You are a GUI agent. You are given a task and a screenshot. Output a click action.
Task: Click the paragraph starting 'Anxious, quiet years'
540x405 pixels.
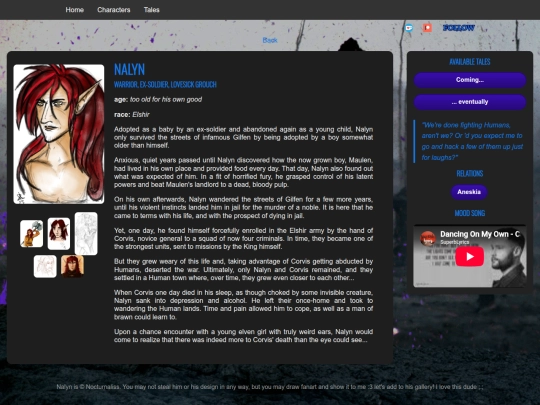(243, 172)
